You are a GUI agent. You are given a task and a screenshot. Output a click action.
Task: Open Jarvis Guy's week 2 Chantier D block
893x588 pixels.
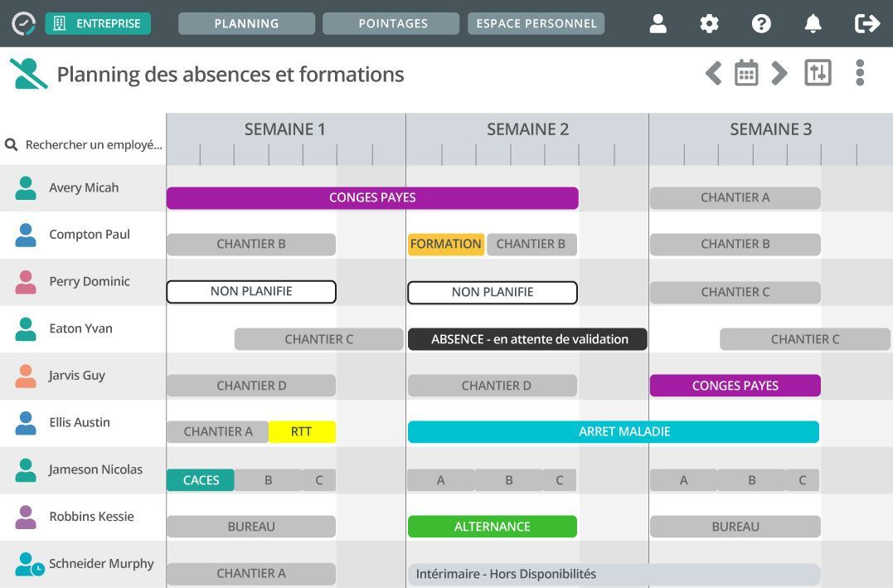tap(493, 386)
